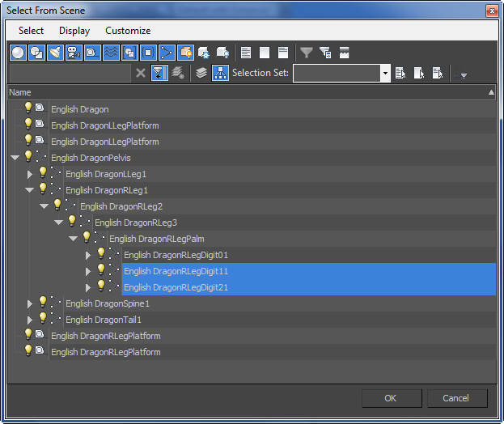This screenshot has width=504, height=424.
Task: Click the Display Hidden Objects icon
Action: 222,53
